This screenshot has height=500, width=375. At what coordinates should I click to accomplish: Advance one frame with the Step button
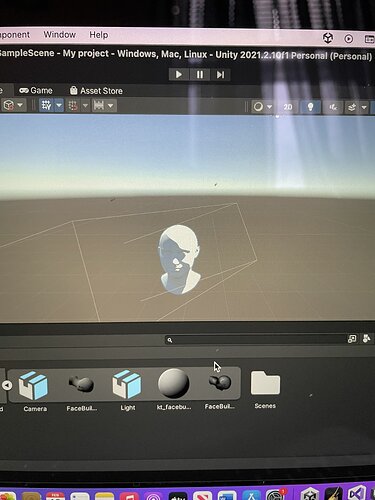(220, 74)
